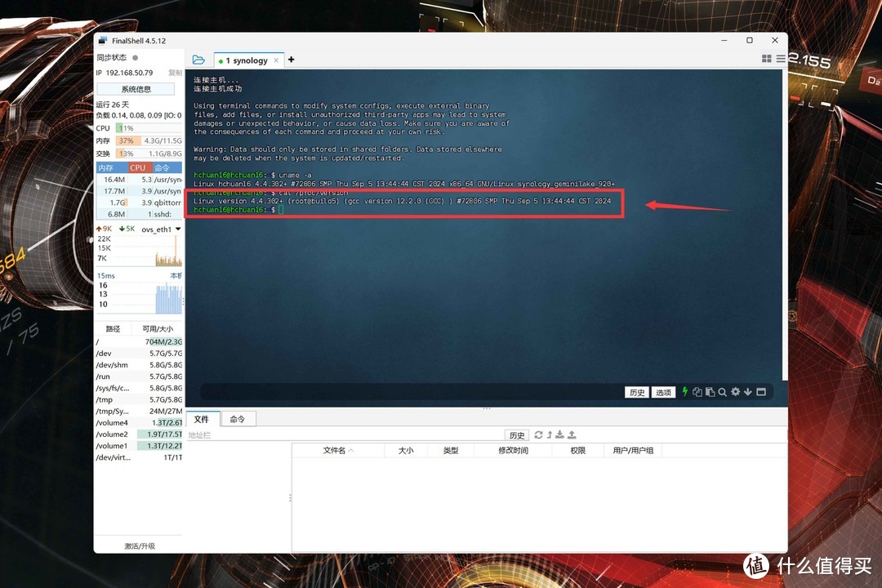This screenshot has height=588, width=882.
Task: Click the CPU usage bar
Action: (x=149, y=128)
